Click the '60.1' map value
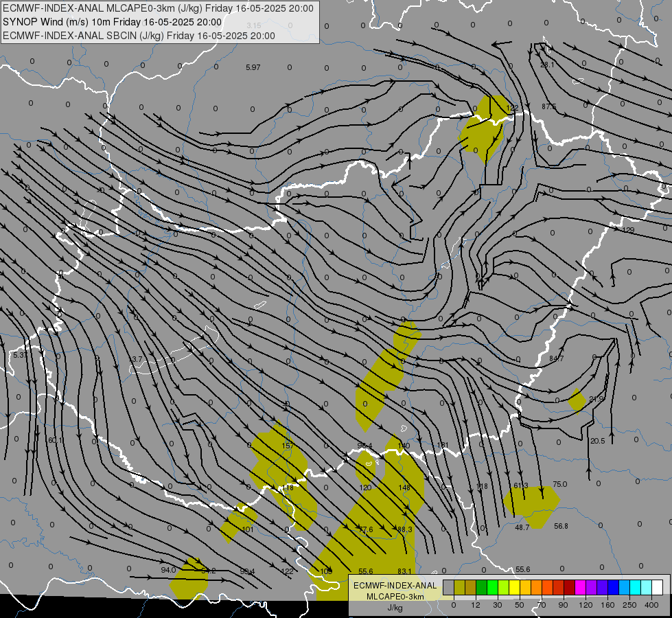672x618 pixels. pyautogui.click(x=56, y=440)
